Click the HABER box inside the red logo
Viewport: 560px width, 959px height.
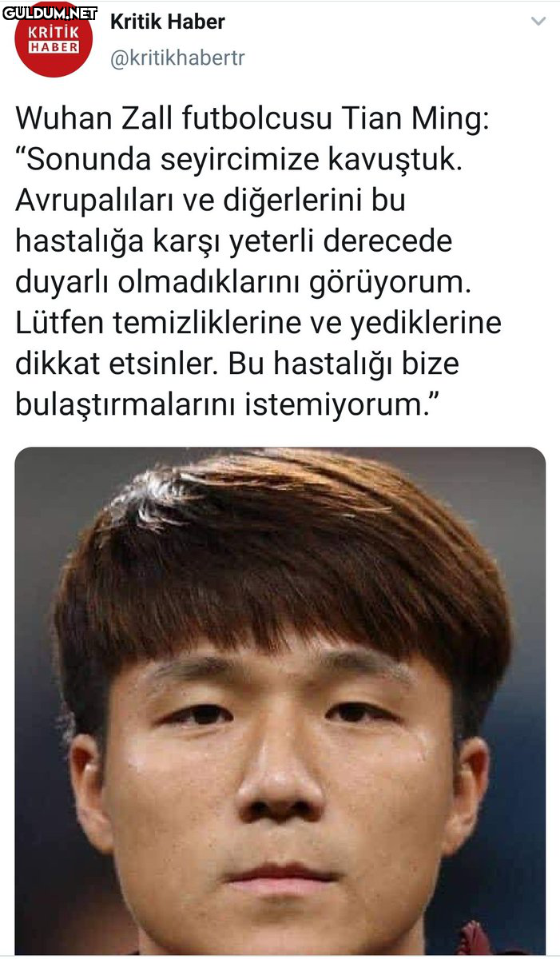54,46
